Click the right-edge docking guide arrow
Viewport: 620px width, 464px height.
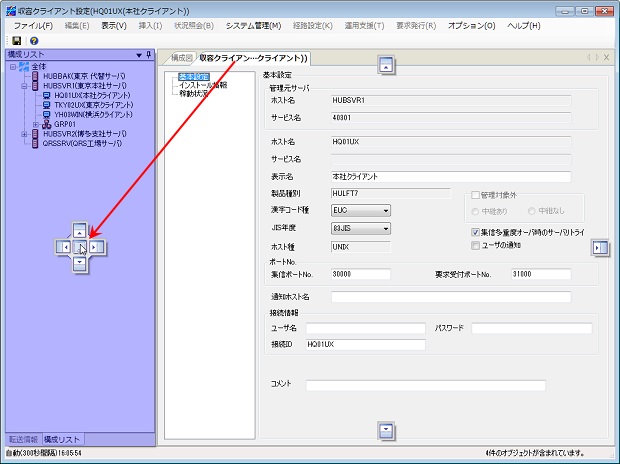coord(599,247)
